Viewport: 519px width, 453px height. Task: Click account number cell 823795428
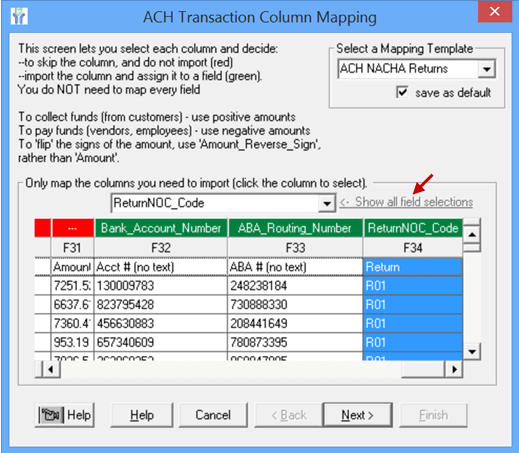pyautogui.click(x=161, y=305)
